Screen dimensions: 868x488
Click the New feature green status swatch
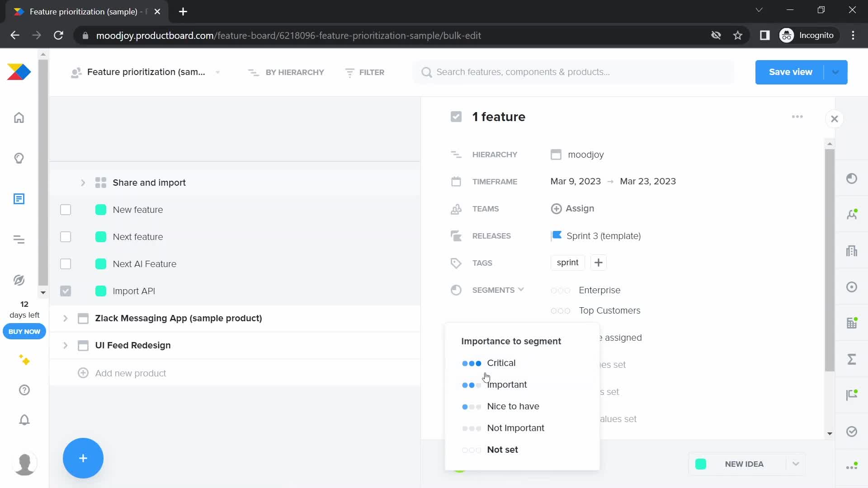(x=101, y=210)
